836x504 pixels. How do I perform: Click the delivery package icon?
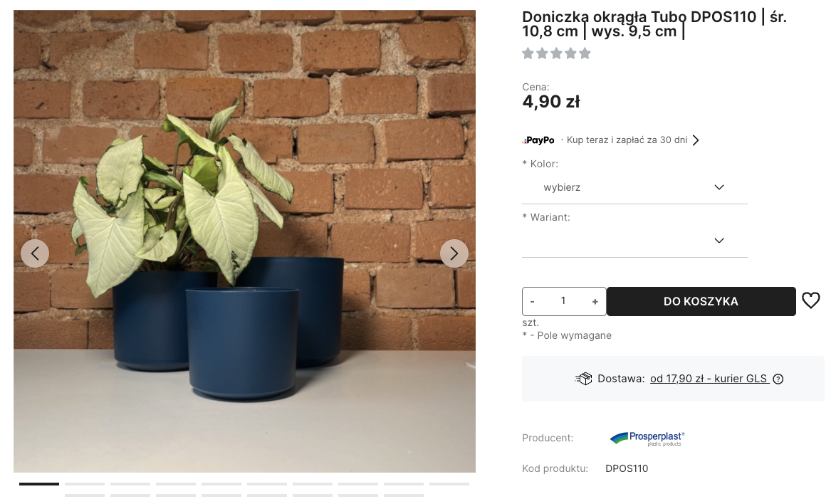click(583, 379)
